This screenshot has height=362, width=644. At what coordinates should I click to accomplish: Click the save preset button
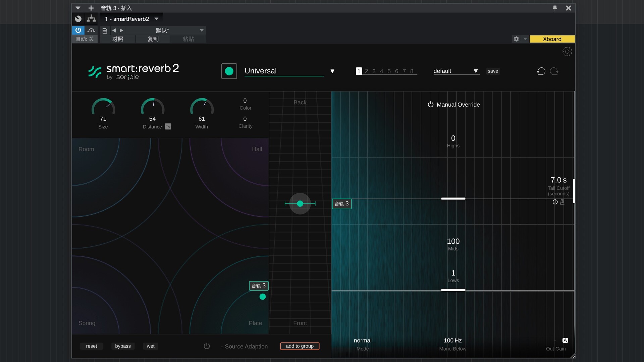493,71
